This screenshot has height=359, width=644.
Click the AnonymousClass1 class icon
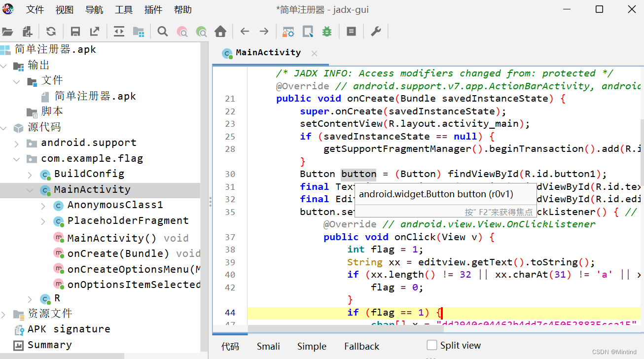point(58,206)
